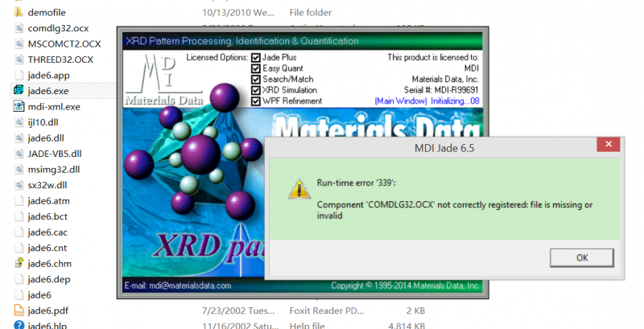
Task: Click the file name jade6.pdf
Action: pos(48,311)
